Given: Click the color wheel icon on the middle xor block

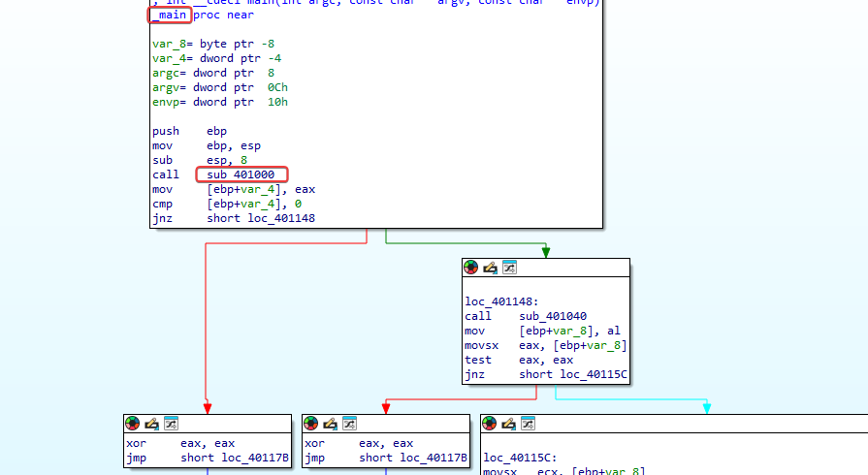Looking at the screenshot, I should 311,424.
